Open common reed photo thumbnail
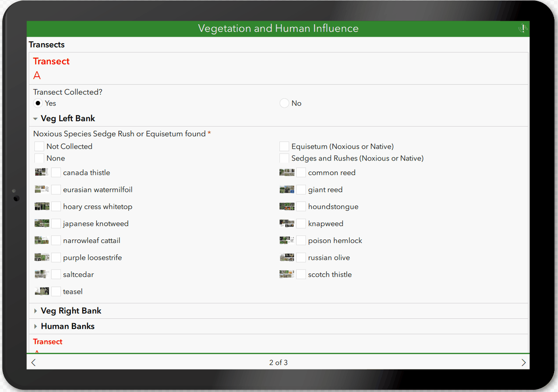The width and height of the screenshot is (558, 392). click(287, 172)
